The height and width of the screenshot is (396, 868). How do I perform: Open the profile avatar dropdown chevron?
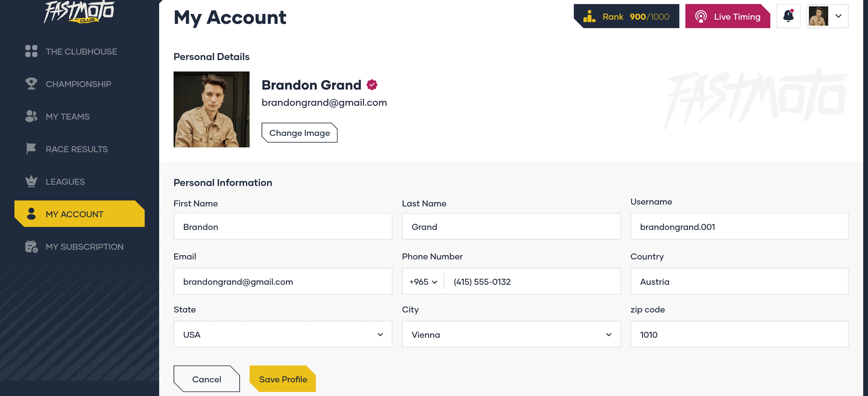838,16
